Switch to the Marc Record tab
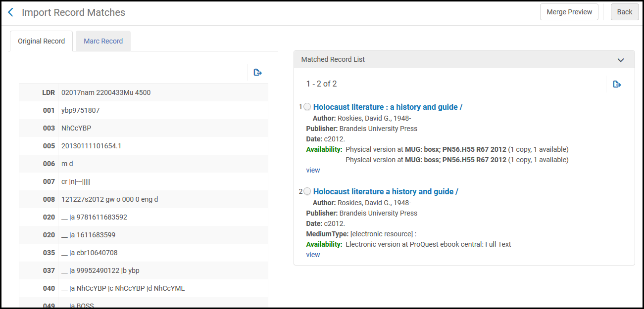This screenshot has width=644, height=309. [x=103, y=41]
